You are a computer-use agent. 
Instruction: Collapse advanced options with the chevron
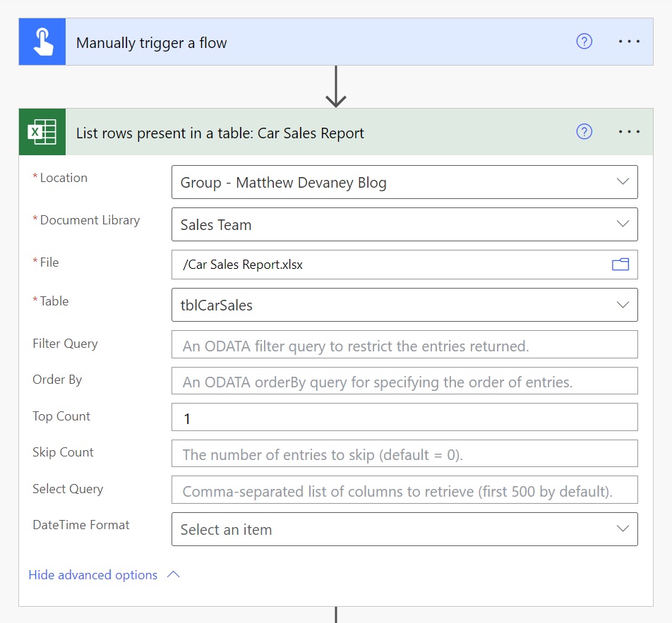coord(174,574)
